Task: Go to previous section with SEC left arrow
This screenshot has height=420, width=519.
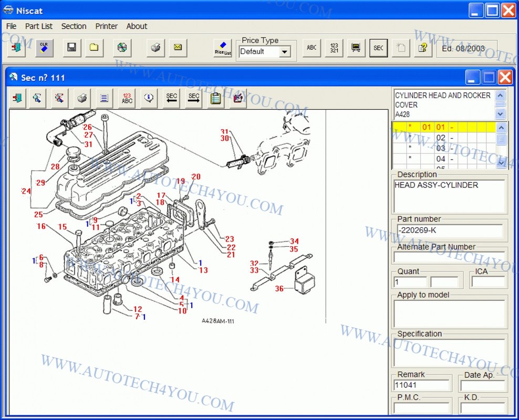Action: (x=171, y=98)
